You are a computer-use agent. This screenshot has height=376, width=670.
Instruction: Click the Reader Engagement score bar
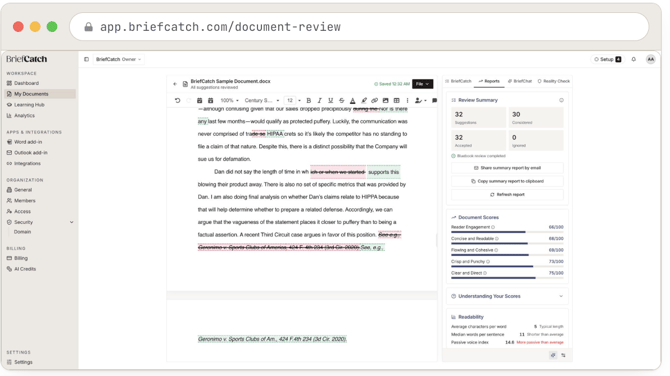(x=507, y=232)
